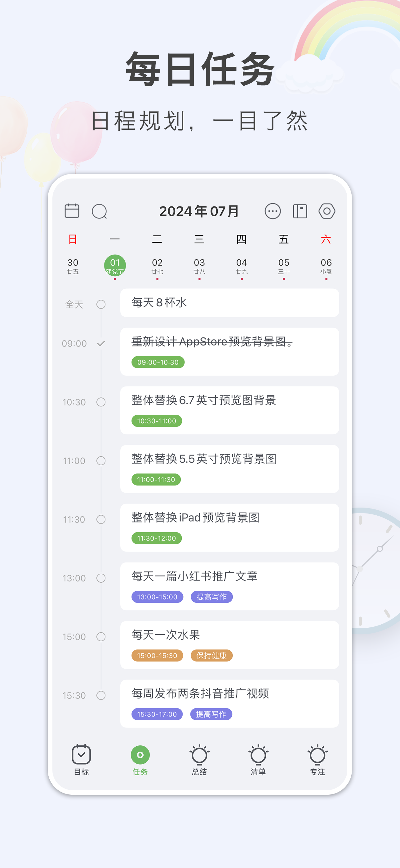Select the 目标 tab icon

pos(81,754)
